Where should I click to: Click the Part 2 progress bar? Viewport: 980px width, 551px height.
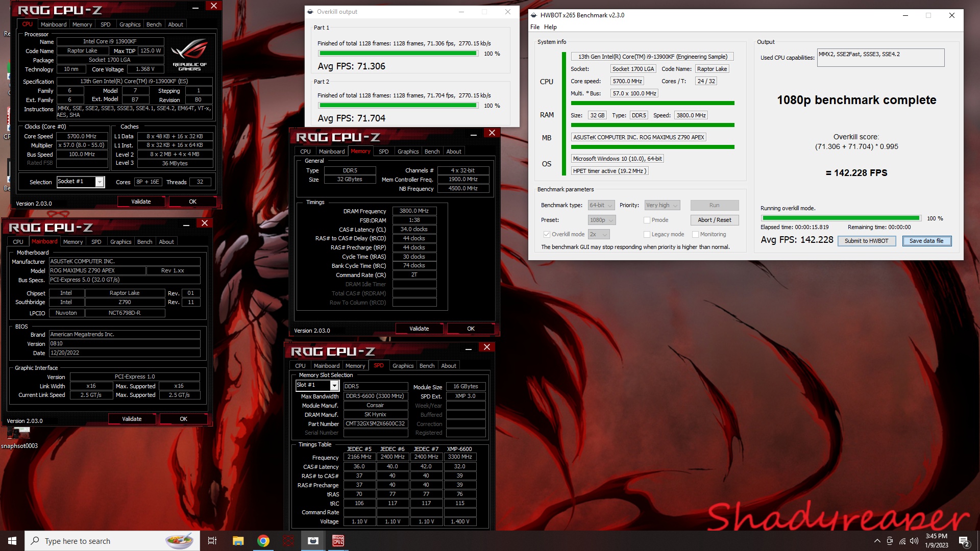(398, 106)
